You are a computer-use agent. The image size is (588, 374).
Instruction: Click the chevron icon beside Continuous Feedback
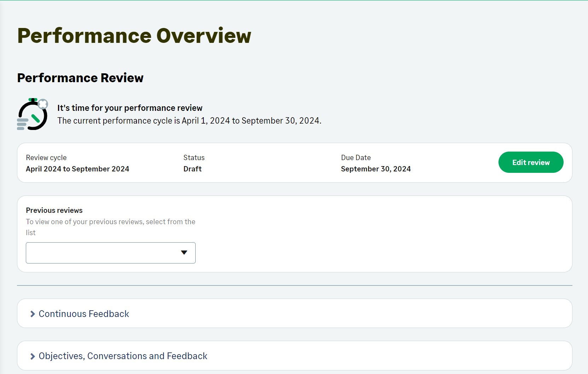[x=33, y=314]
